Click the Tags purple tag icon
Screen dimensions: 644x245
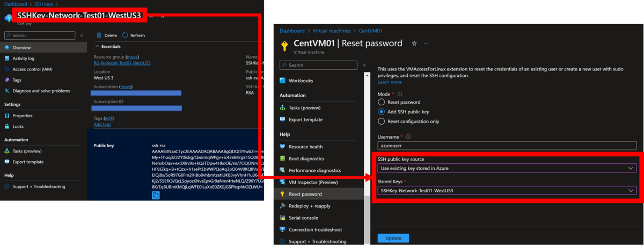[7, 80]
